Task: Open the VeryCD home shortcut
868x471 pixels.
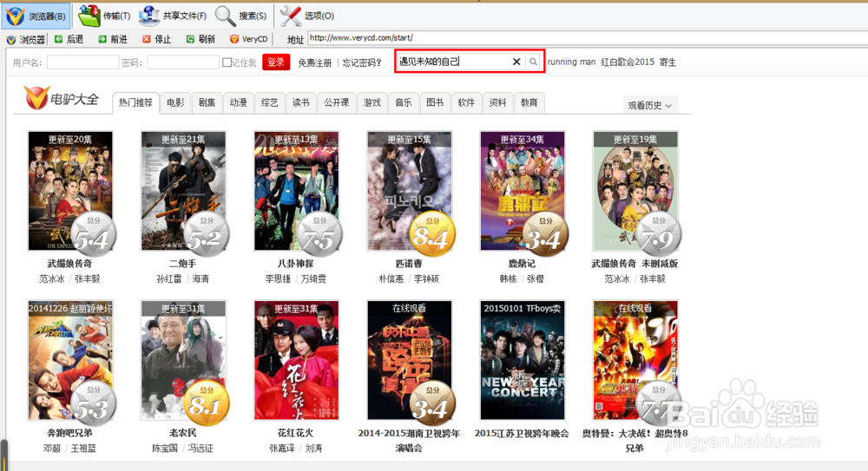Action: (248, 39)
